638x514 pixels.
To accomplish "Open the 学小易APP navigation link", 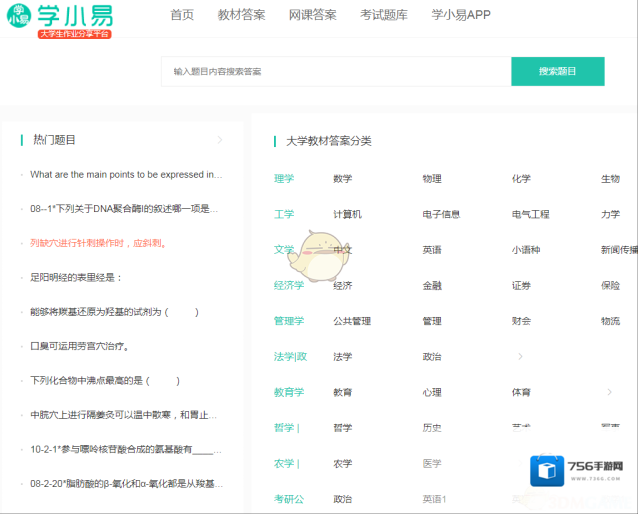I will [x=461, y=15].
